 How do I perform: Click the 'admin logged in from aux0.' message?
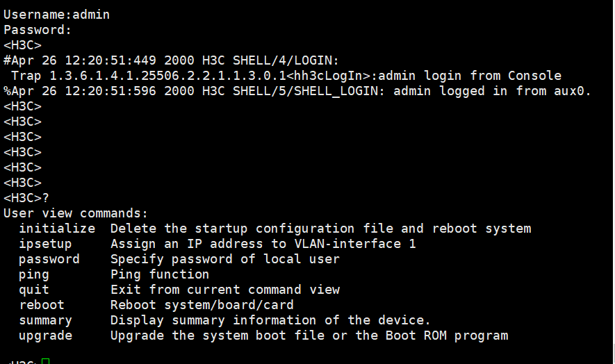[492, 91]
